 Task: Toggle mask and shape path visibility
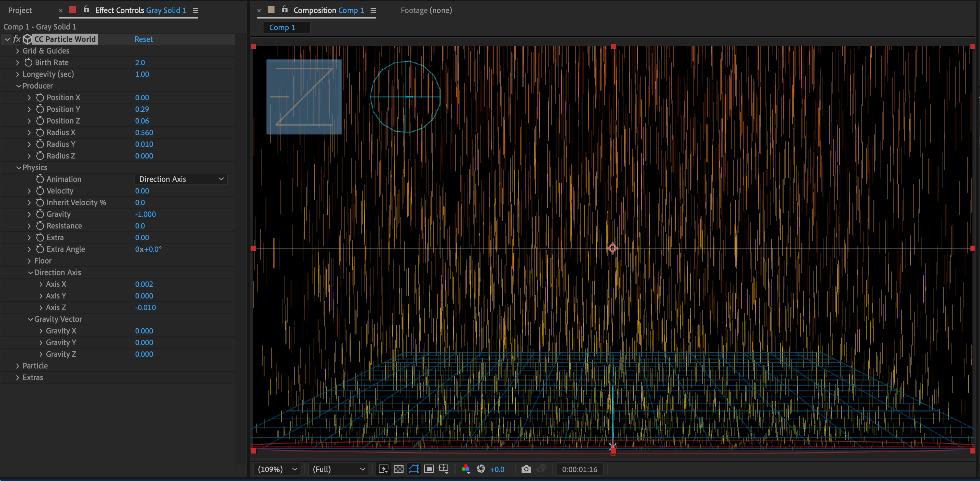click(x=413, y=469)
